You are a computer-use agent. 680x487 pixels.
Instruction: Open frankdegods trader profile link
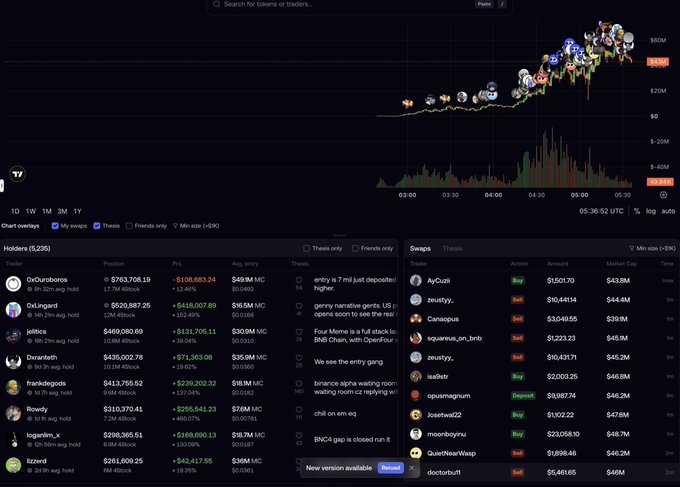(x=46, y=383)
